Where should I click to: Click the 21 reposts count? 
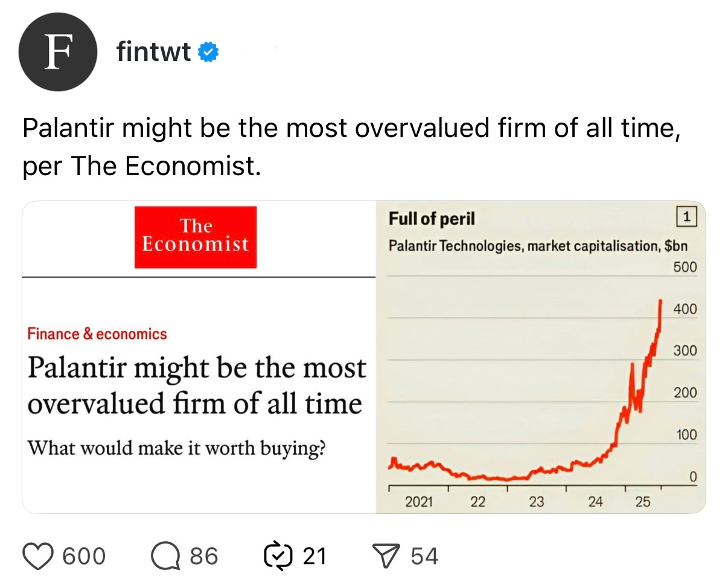314,556
